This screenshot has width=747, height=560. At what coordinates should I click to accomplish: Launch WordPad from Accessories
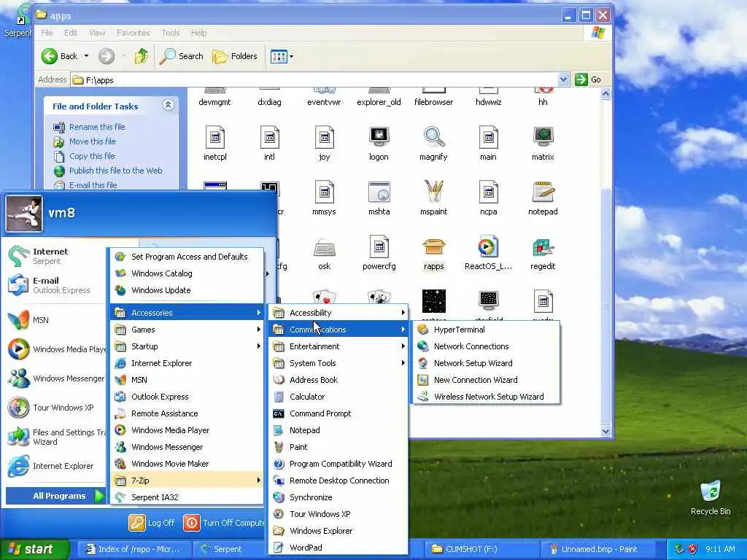pos(338,547)
